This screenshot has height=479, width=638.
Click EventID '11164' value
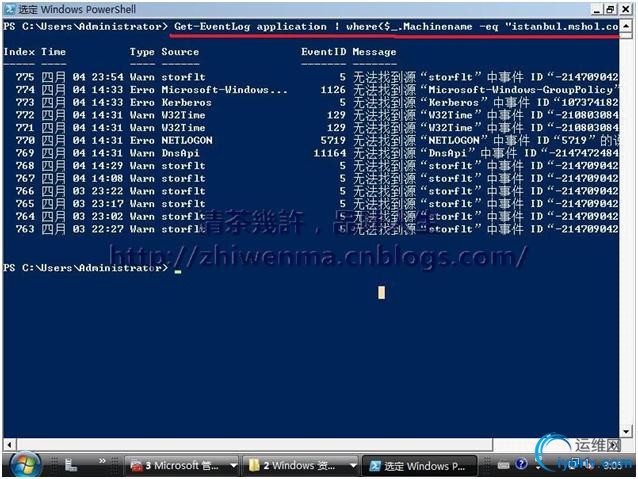pyautogui.click(x=330, y=153)
